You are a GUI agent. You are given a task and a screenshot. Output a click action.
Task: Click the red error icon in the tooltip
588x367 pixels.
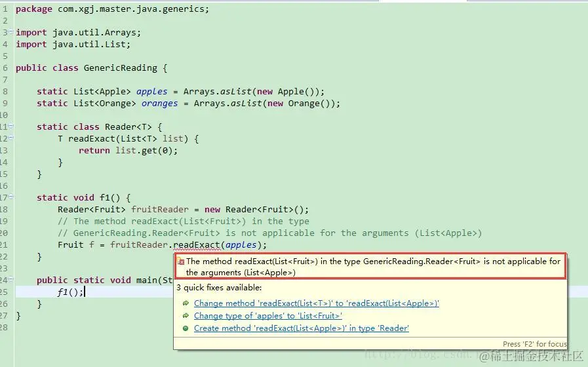(x=181, y=261)
